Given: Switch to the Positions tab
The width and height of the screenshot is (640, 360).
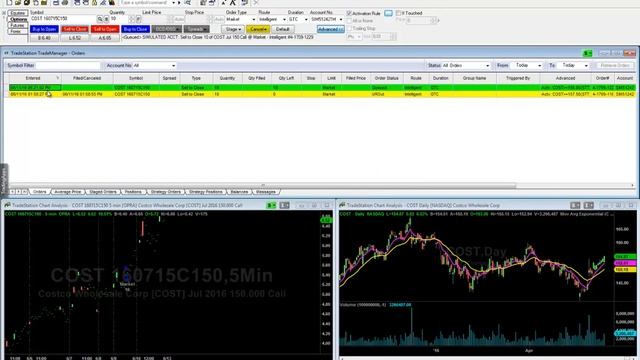Looking at the screenshot, I should (x=133, y=192).
